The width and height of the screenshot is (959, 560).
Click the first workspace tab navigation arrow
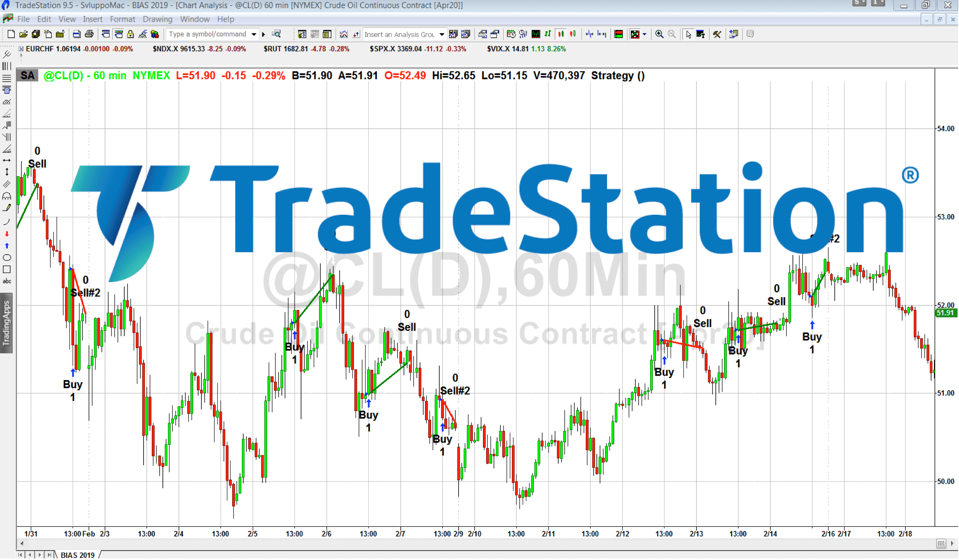pos(20,555)
